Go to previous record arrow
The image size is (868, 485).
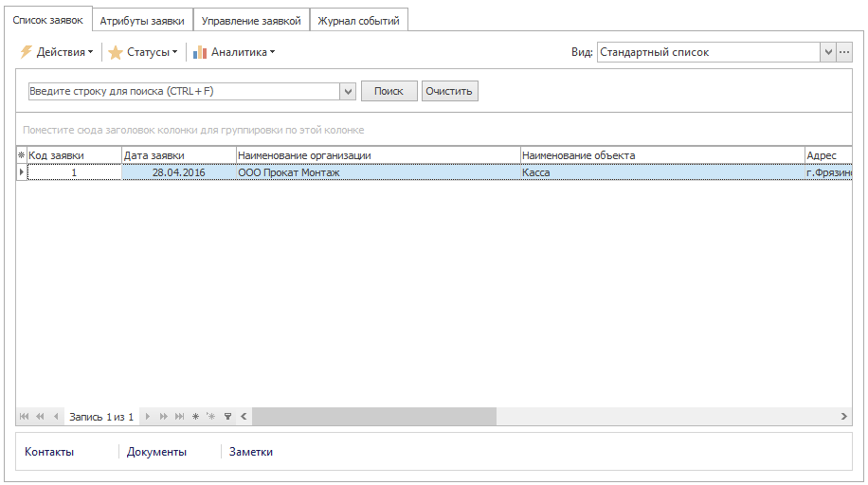[x=56, y=417]
